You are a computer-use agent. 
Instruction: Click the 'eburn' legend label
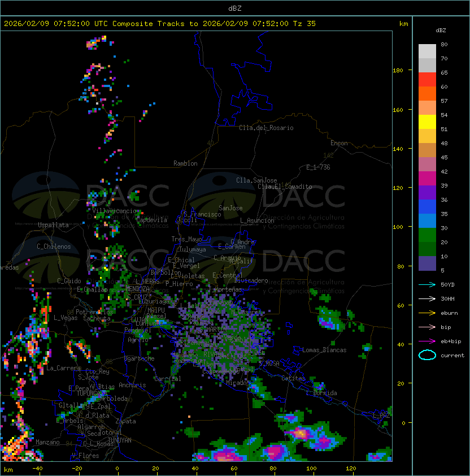tap(449, 313)
